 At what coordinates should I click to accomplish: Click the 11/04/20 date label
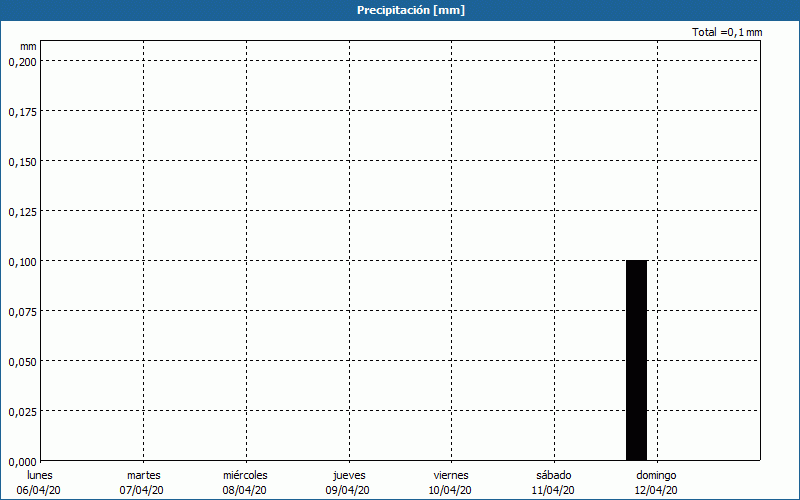[553, 490]
